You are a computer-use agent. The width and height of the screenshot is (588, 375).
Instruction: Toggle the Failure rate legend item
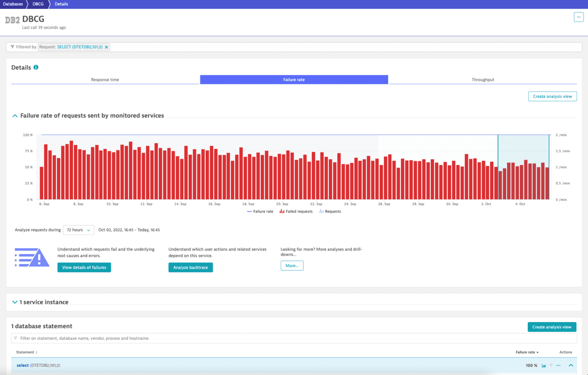259,211
